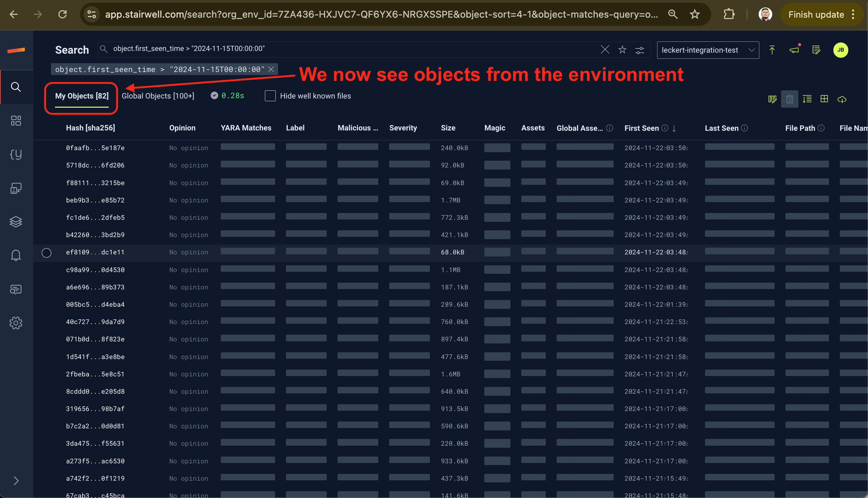Screen dimensions: 868x498
Task: Toggle First Seen sort arrow
Action: (674, 128)
